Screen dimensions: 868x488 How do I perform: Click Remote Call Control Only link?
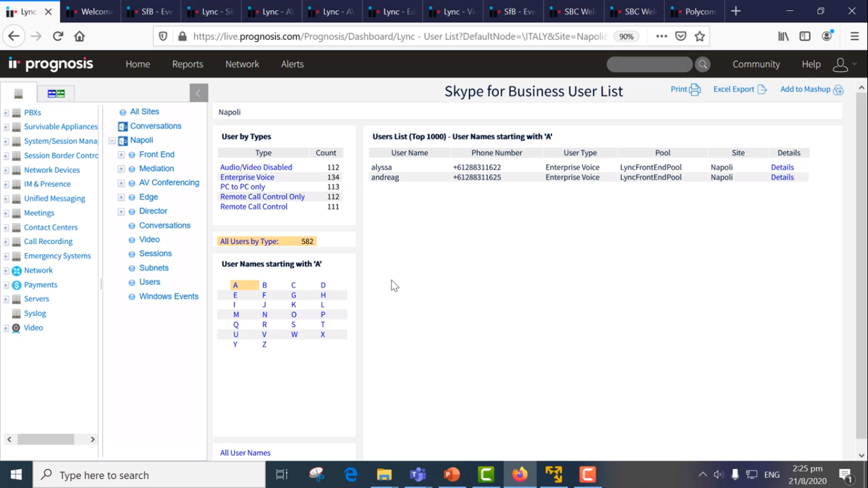pyautogui.click(x=262, y=197)
